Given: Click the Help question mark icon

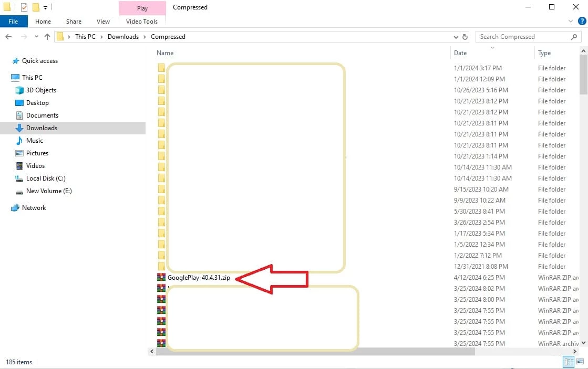Looking at the screenshot, I should pyautogui.click(x=582, y=21).
